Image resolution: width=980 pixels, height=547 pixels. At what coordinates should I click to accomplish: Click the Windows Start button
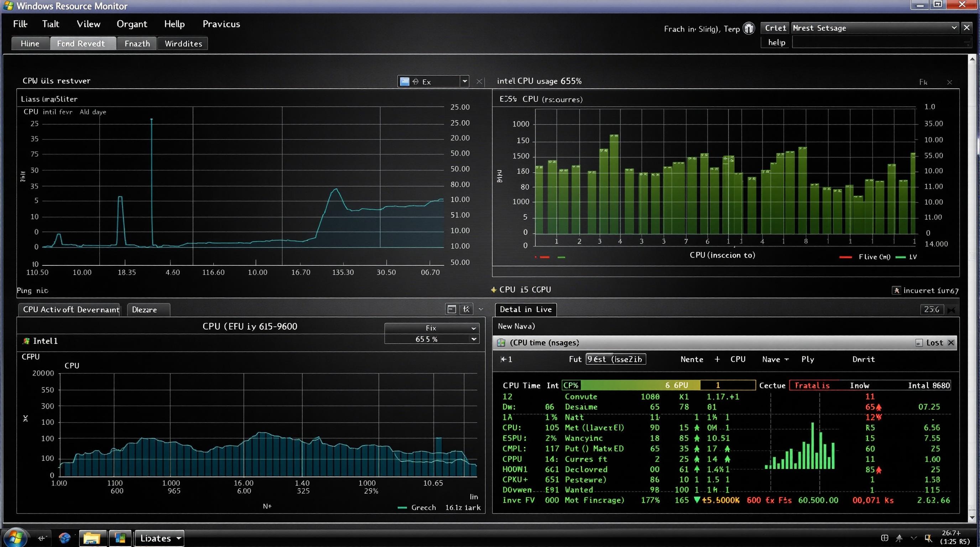click(x=15, y=537)
